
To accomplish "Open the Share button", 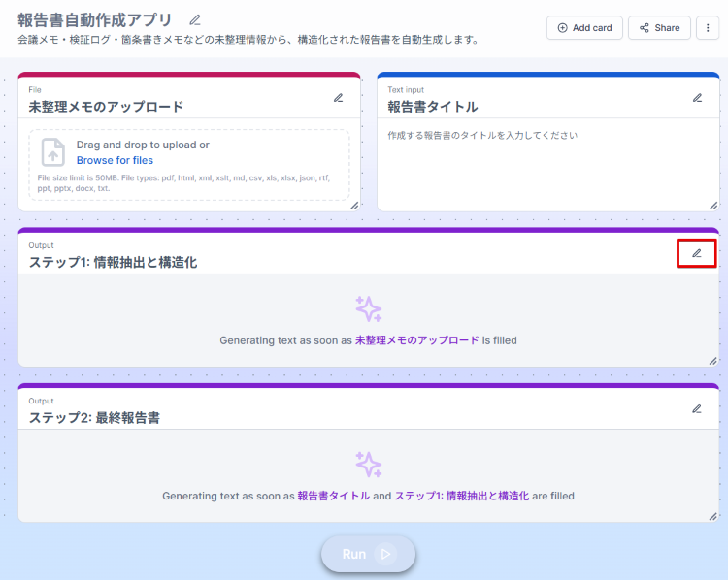I will 659,28.
